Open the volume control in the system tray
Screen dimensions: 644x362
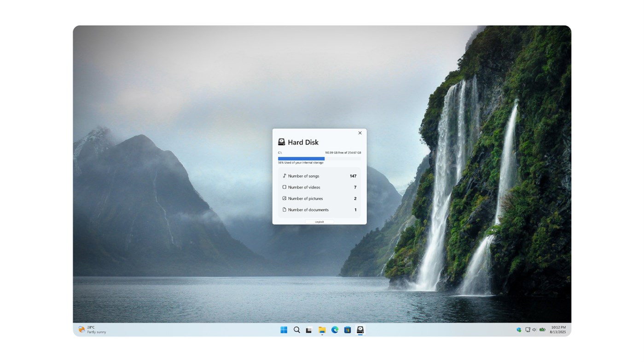point(533,329)
